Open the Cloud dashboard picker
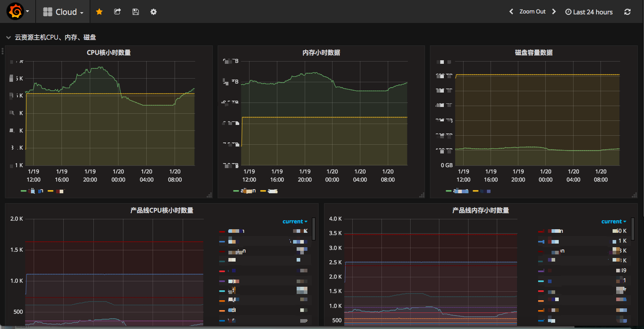Screen dimensions: 644x329 click(63, 12)
